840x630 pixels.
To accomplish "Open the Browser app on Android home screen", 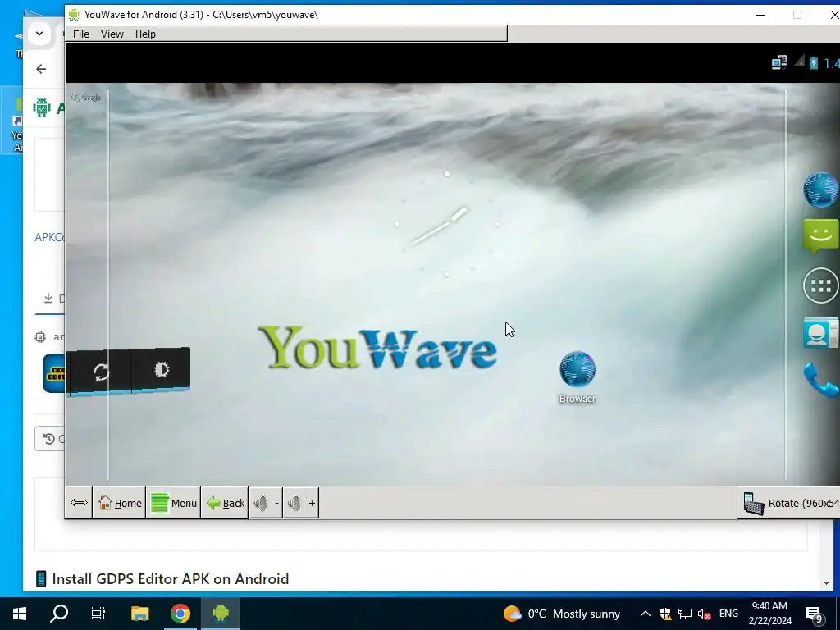I will coord(577,377).
